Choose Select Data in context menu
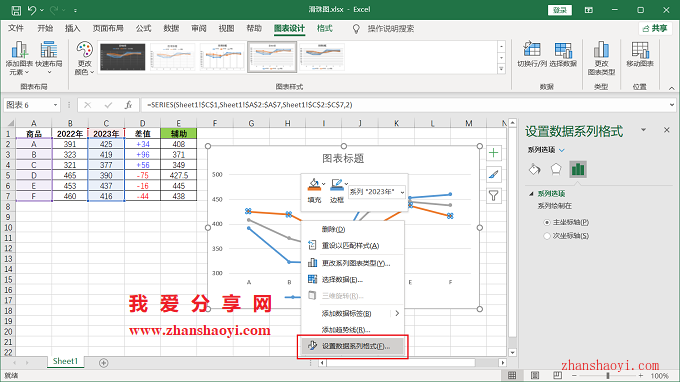Image resolution: width=680 pixels, height=382 pixels. (353, 280)
